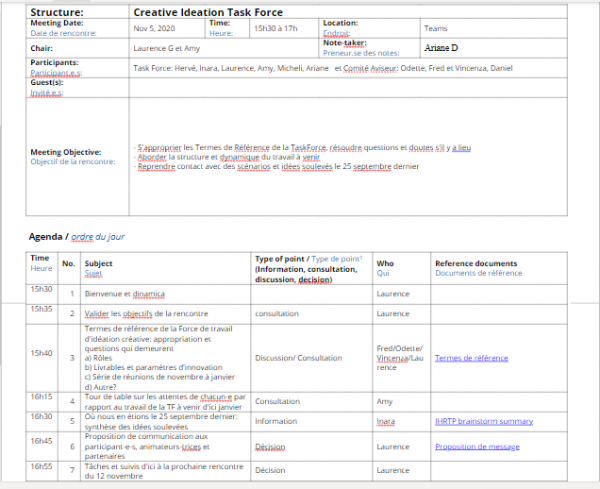The width and height of the screenshot is (600, 489).
Task: Click the note-taker name Ariane D
Action: pyautogui.click(x=441, y=47)
